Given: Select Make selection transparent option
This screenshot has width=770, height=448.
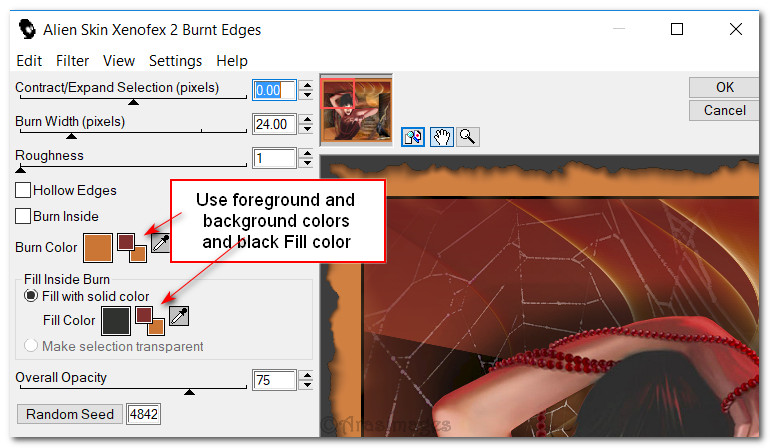Looking at the screenshot, I should pyautogui.click(x=31, y=345).
